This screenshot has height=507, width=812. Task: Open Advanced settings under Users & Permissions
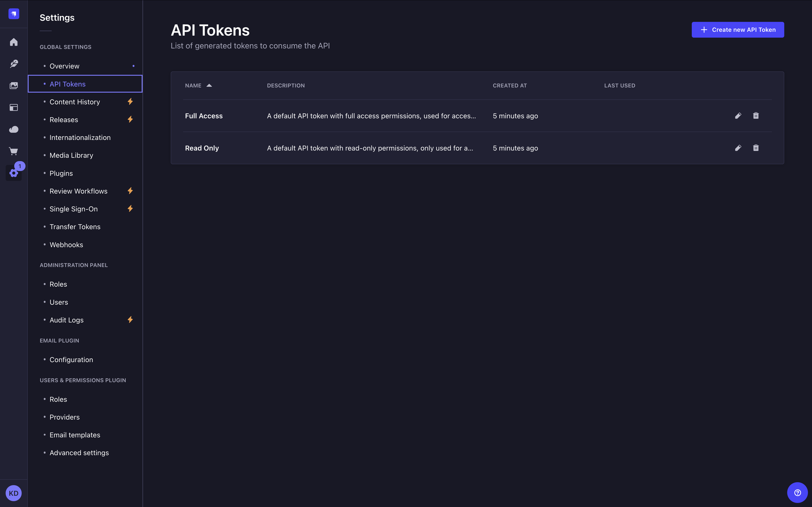tap(79, 452)
